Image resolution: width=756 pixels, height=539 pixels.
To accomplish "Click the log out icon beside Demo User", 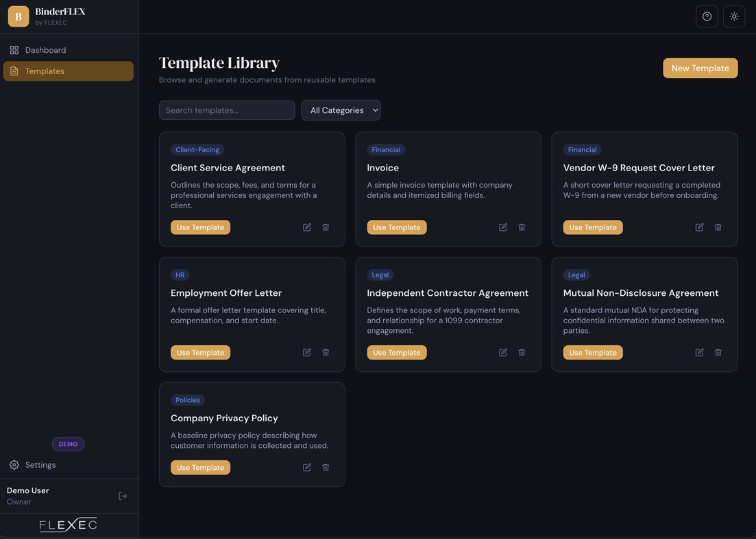I will [123, 496].
